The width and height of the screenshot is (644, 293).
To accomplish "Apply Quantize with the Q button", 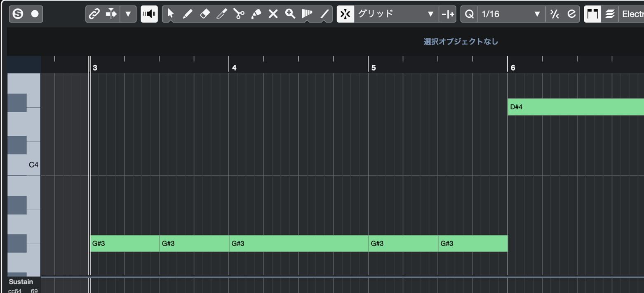I will tap(469, 14).
